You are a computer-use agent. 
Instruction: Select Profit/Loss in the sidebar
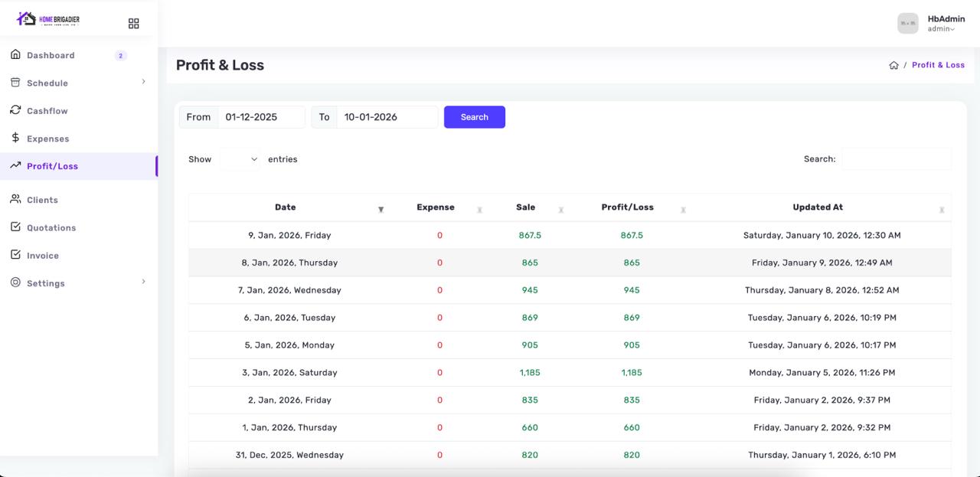(x=52, y=166)
